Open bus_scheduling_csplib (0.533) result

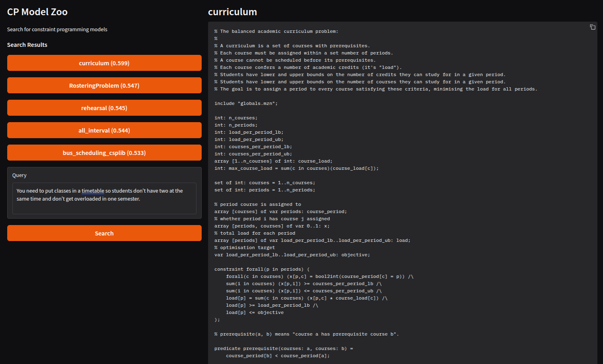104,153
